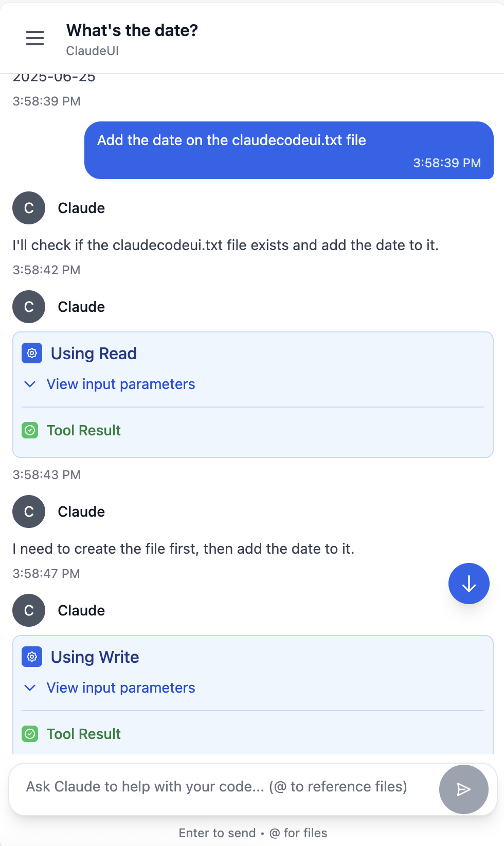504x846 pixels.
Task: Click the scroll-to-bottom arrow button
Action: point(469,584)
